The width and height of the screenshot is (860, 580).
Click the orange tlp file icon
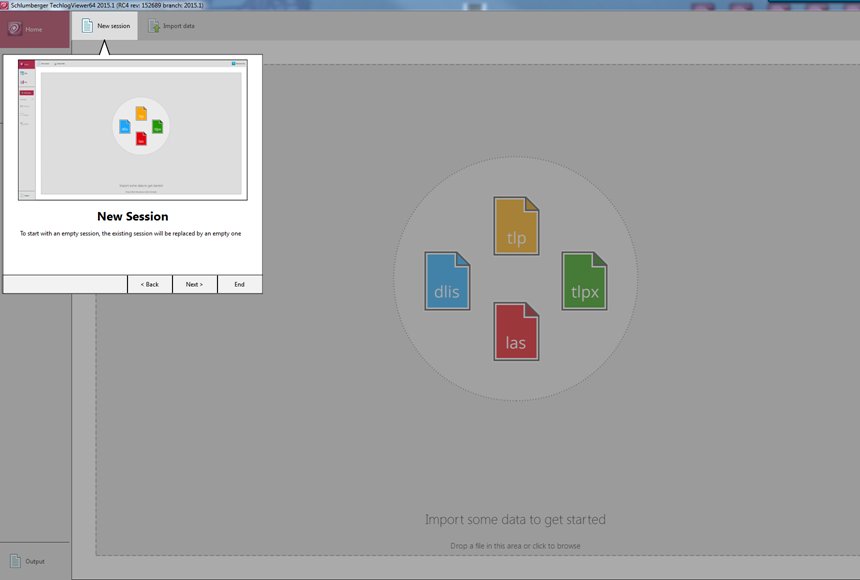(516, 226)
